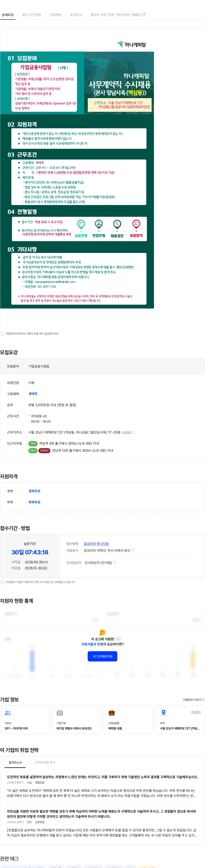Click 301 ~ 500명 이하 employee count
Screen dimensions: 205x868
pos(16,728)
